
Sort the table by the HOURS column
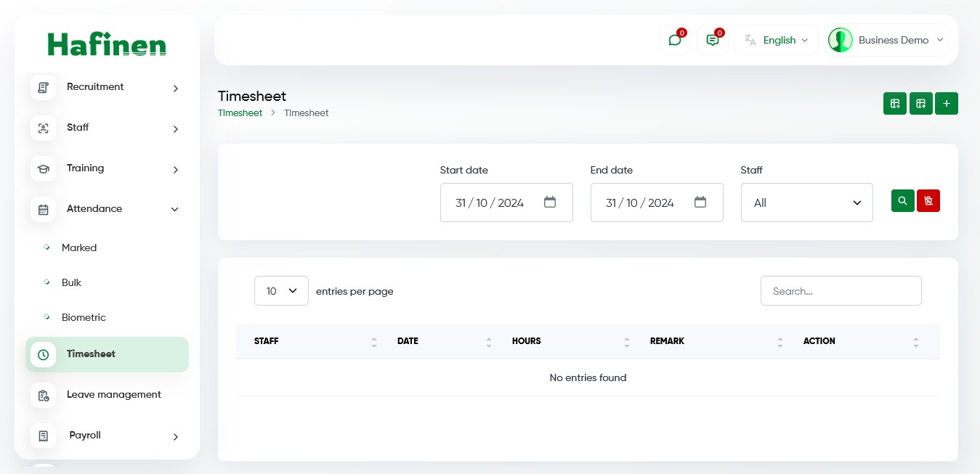coord(626,340)
